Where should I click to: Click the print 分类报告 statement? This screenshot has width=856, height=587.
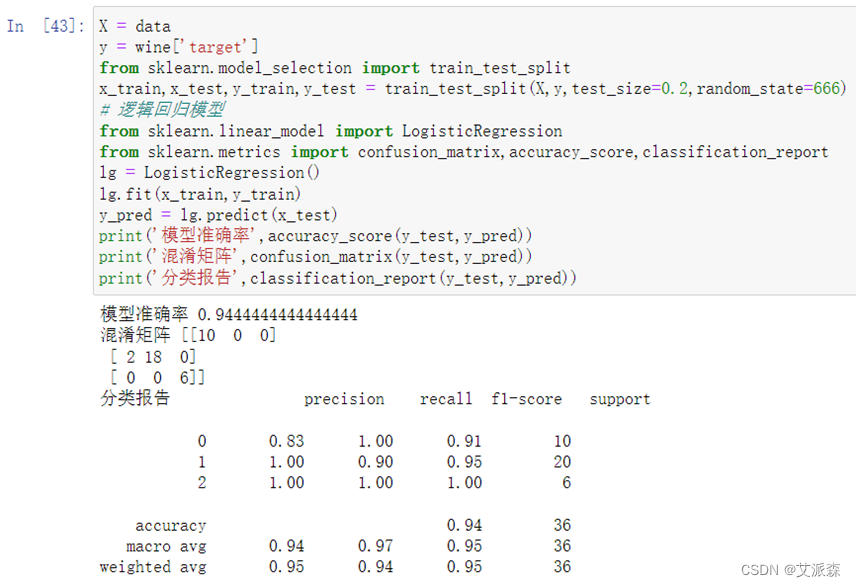tap(338, 278)
